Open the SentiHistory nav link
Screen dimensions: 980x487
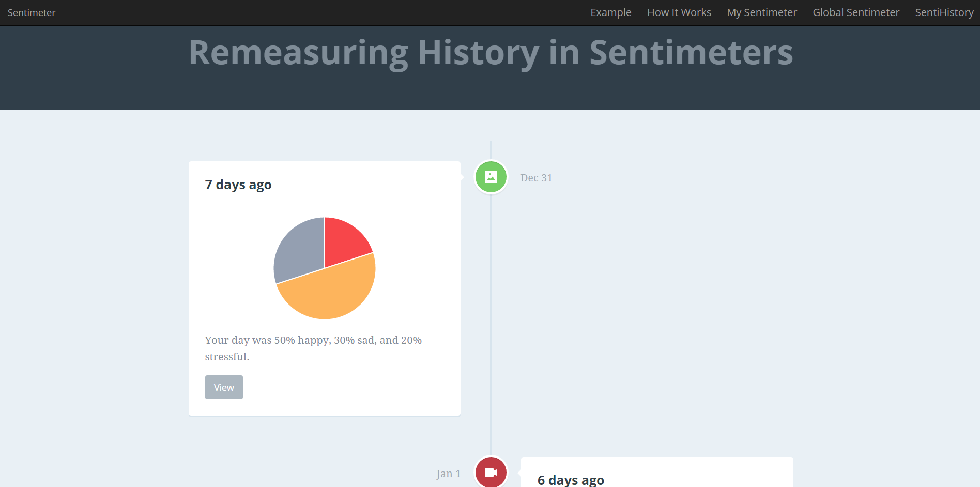[x=944, y=12]
